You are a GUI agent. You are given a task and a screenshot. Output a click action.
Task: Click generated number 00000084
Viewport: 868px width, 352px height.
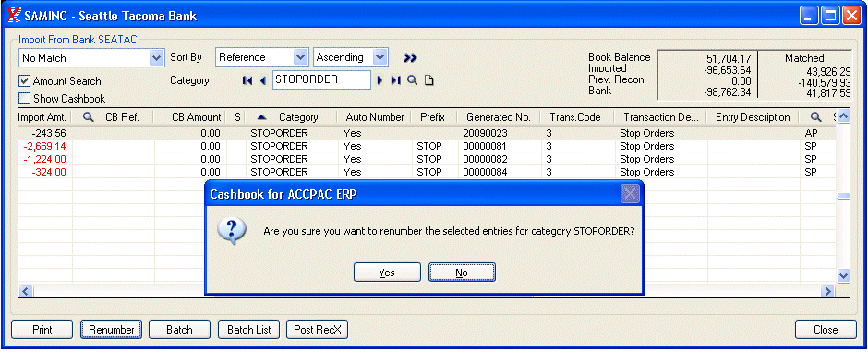coord(485,172)
